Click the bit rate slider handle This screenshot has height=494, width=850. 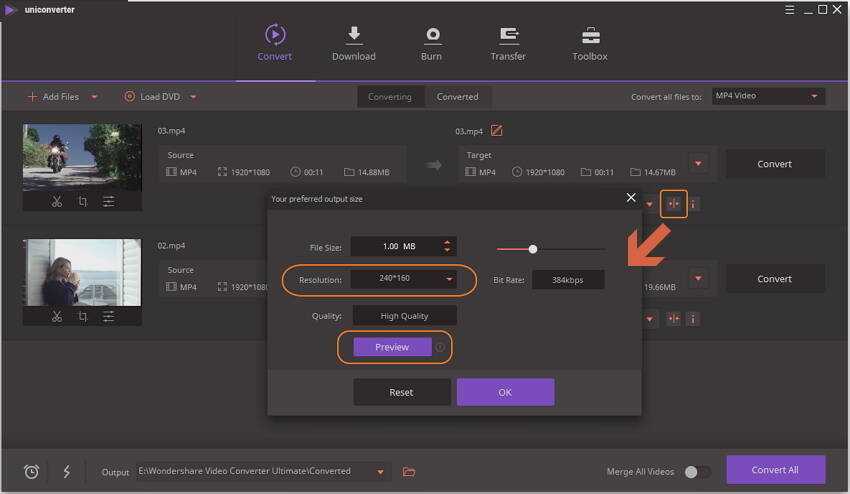click(x=533, y=249)
